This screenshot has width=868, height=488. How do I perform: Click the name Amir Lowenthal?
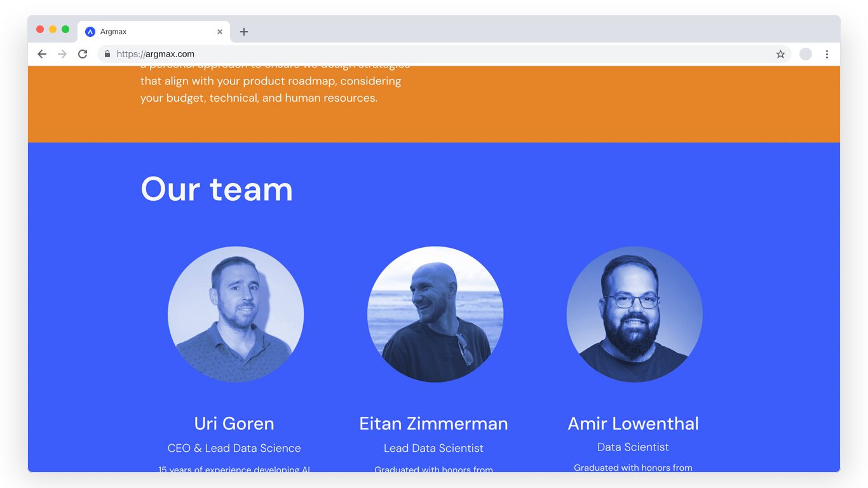[x=633, y=423]
